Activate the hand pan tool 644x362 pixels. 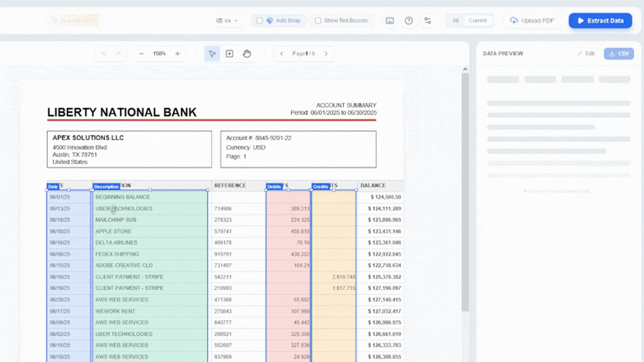tap(247, 54)
